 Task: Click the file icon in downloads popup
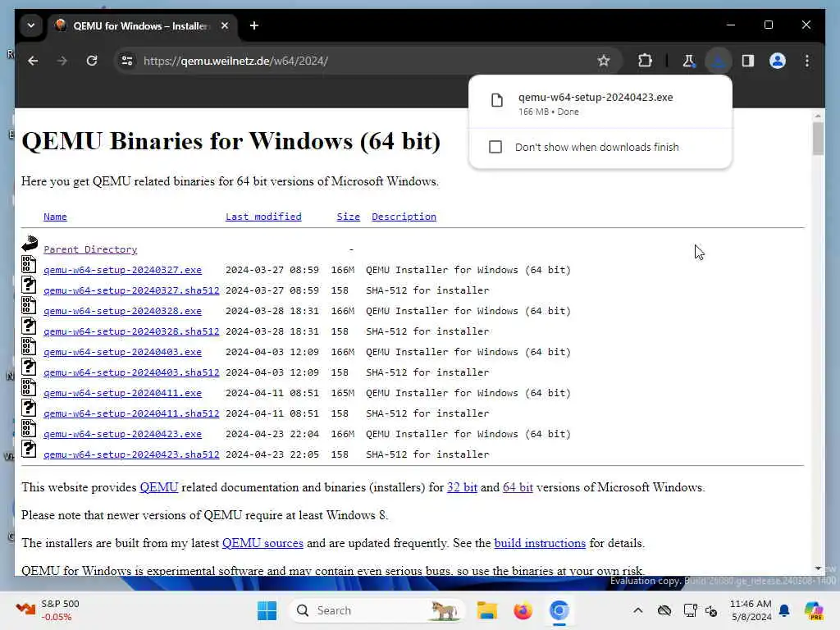[x=497, y=100]
